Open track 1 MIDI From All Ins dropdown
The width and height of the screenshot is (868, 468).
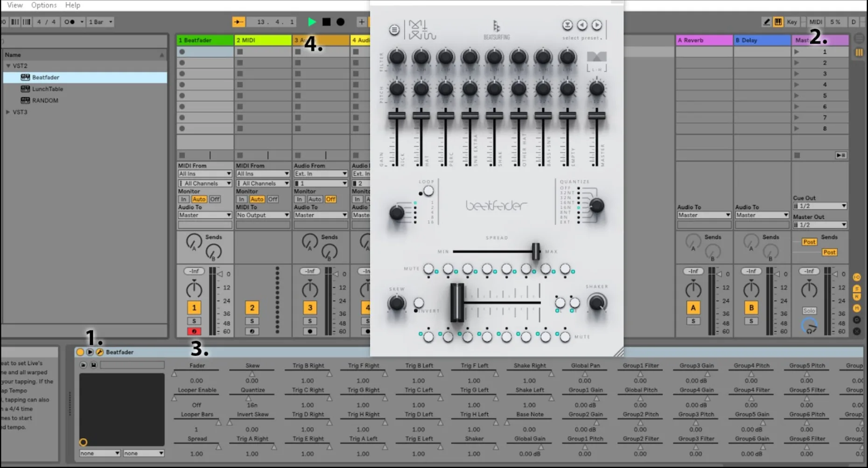coord(205,174)
